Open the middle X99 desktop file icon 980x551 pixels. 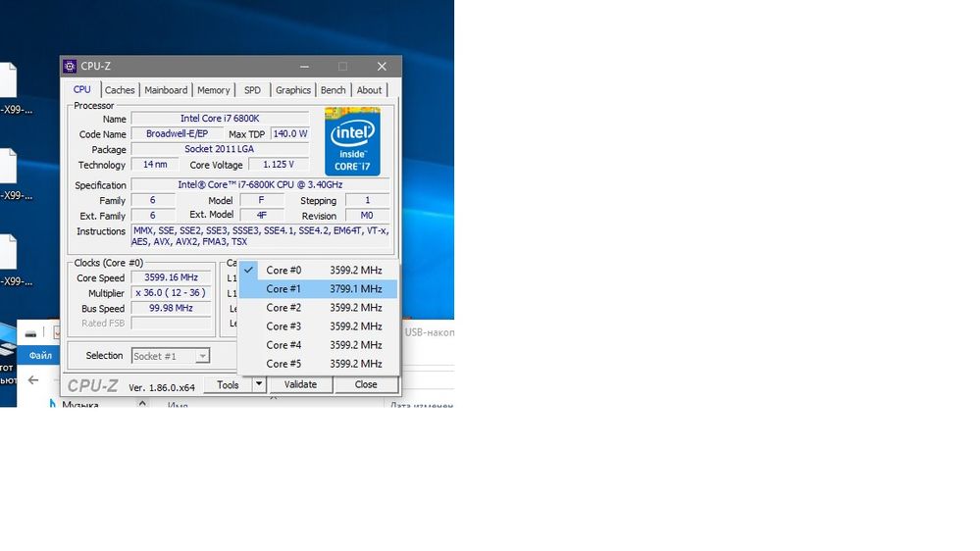pos(8,166)
